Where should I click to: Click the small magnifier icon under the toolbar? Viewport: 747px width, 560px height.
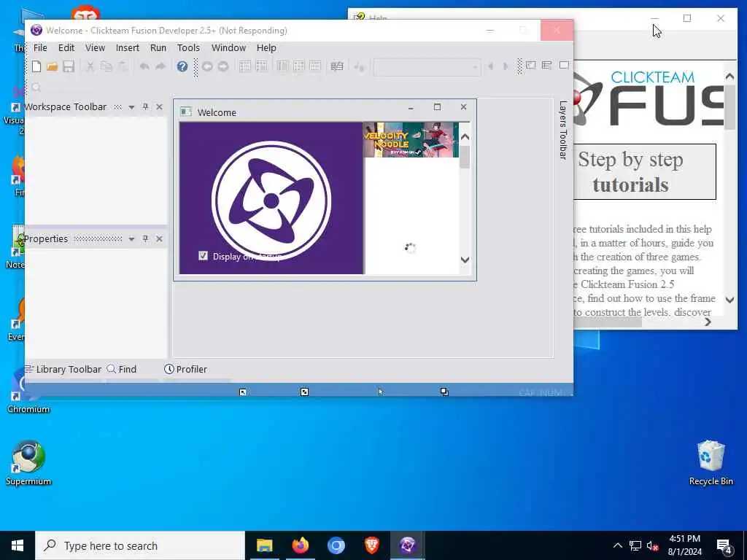pos(36,87)
